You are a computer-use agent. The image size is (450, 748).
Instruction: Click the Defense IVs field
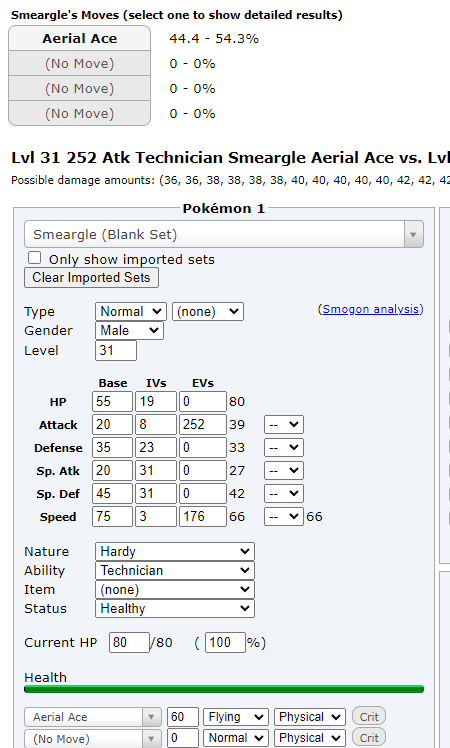(156, 447)
